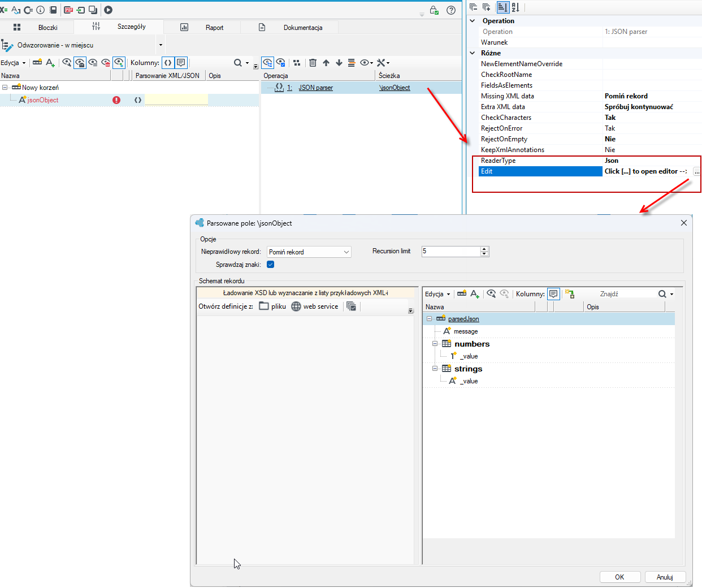
Task: Click the search magnifier in the left fields toolbar
Action: (x=238, y=63)
